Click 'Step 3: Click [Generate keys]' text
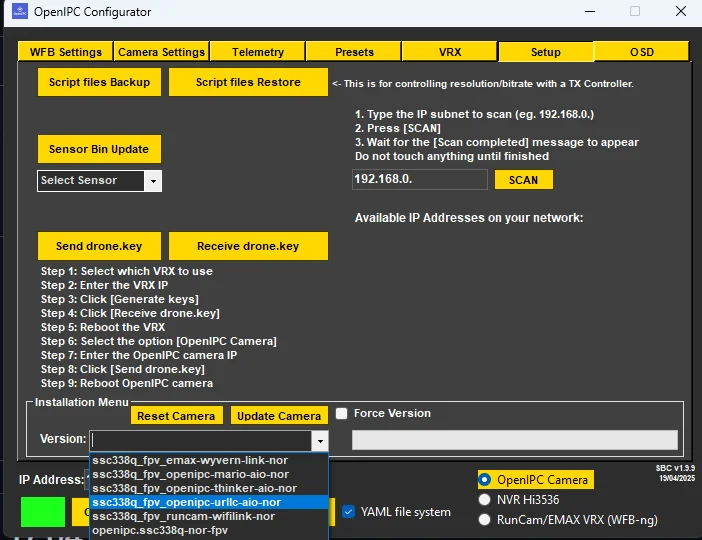This screenshot has width=702, height=540. click(x=120, y=299)
